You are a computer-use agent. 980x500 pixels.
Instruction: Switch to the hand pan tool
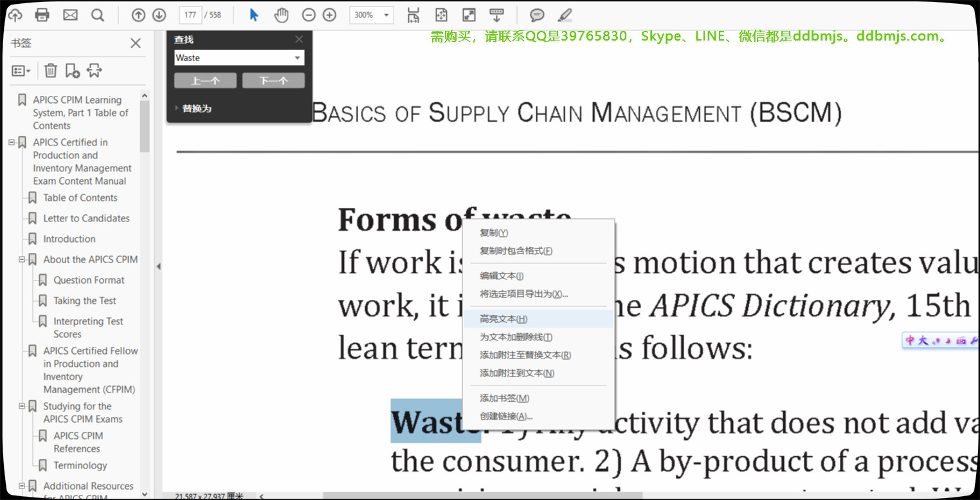(281, 15)
